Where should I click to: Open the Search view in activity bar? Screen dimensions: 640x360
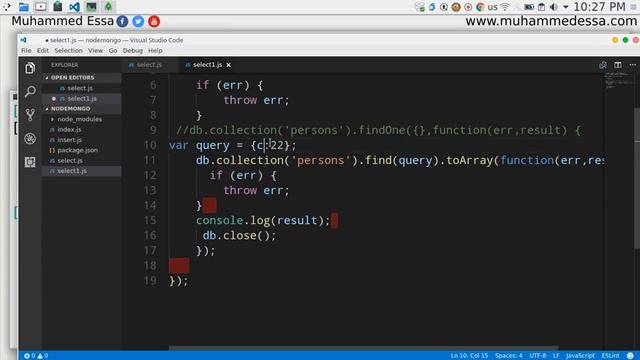[30, 91]
